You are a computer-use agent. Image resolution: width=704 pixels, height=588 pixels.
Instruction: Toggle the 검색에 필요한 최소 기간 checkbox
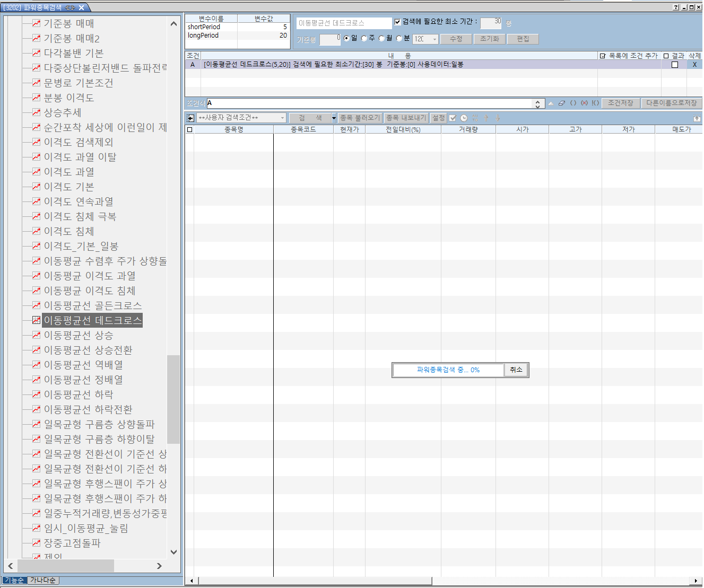click(x=397, y=22)
